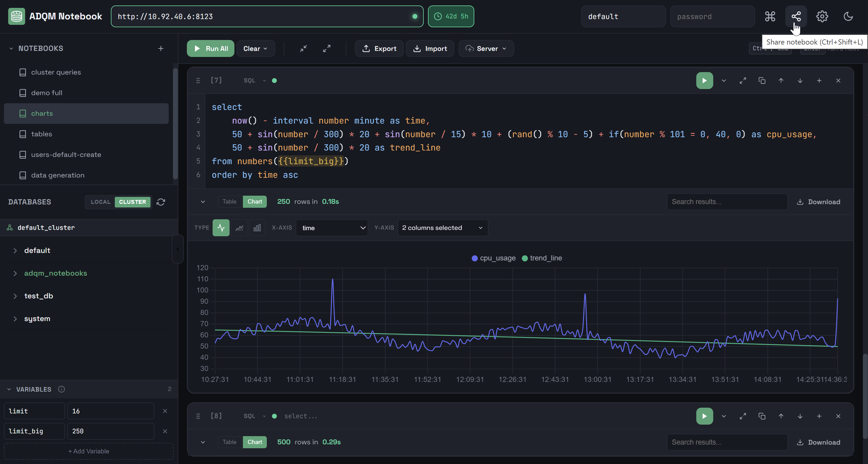Duplicate cell 7 with copy icon
The height and width of the screenshot is (464, 868).
click(761, 81)
